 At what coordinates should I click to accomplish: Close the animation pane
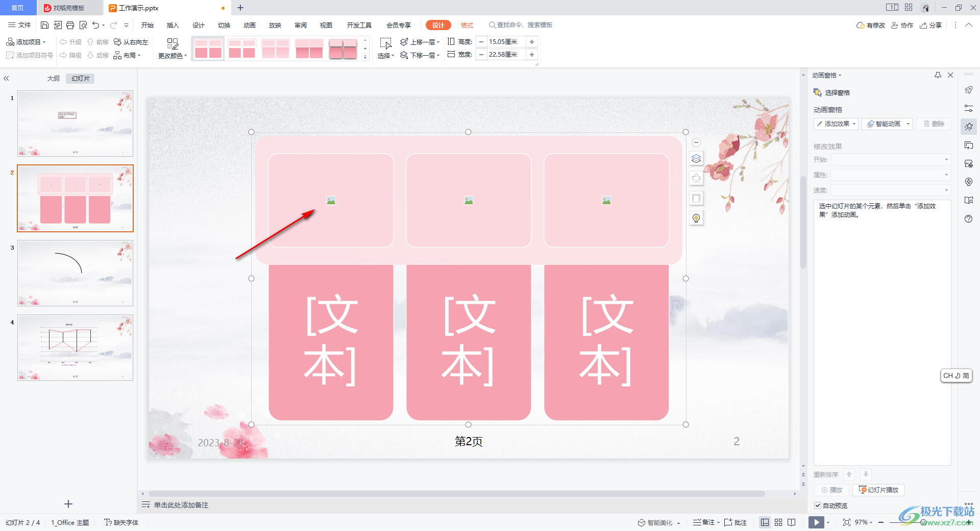point(950,75)
